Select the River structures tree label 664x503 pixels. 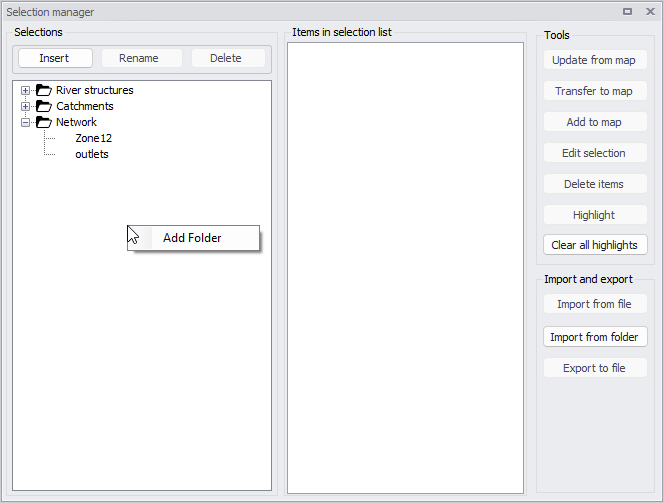94,90
